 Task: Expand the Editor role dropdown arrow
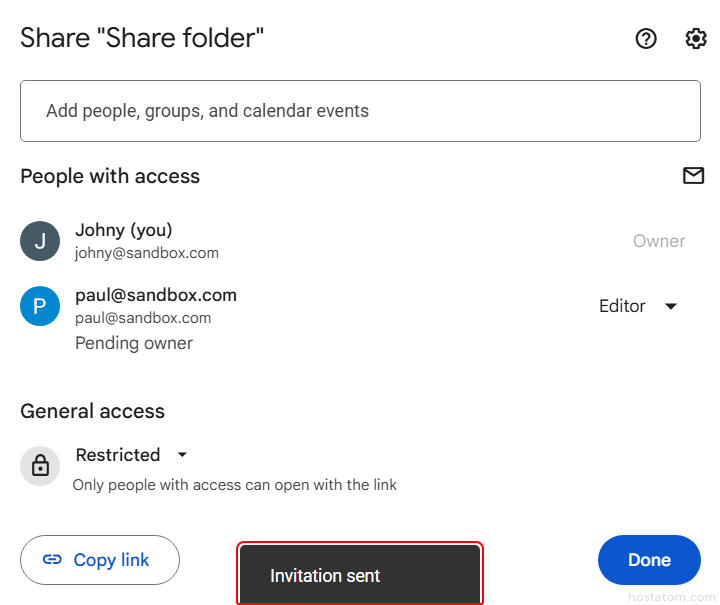[671, 306]
